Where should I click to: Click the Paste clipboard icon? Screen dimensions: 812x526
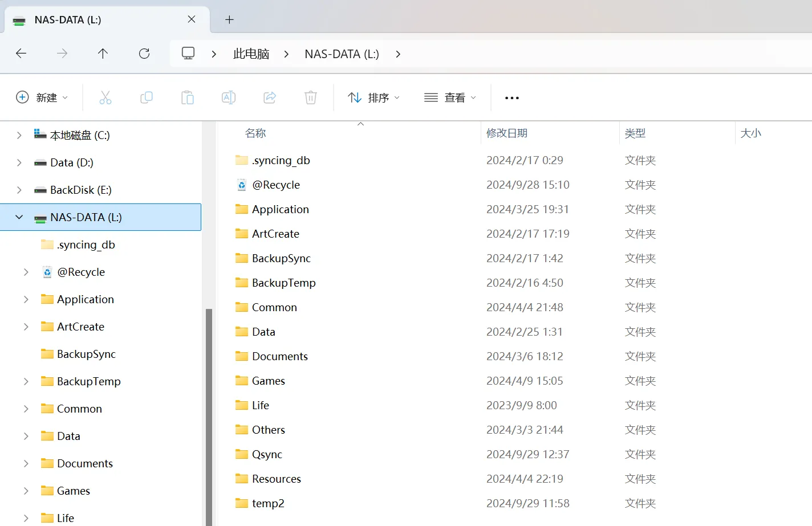pos(188,98)
